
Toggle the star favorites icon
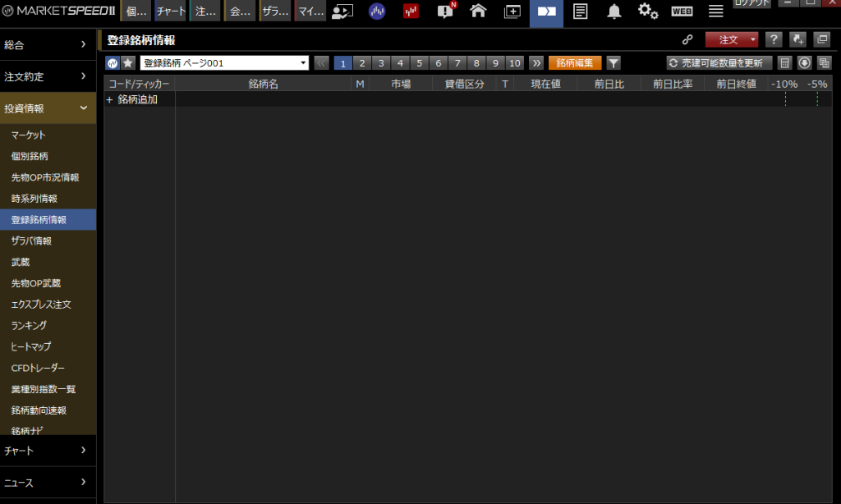point(128,63)
